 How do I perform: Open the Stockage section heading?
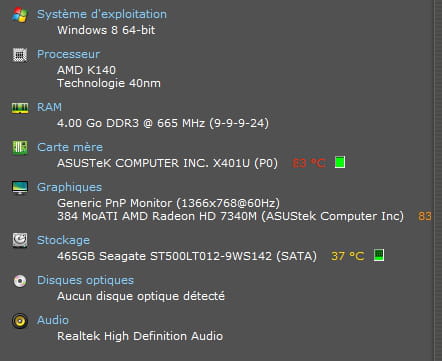click(x=63, y=240)
